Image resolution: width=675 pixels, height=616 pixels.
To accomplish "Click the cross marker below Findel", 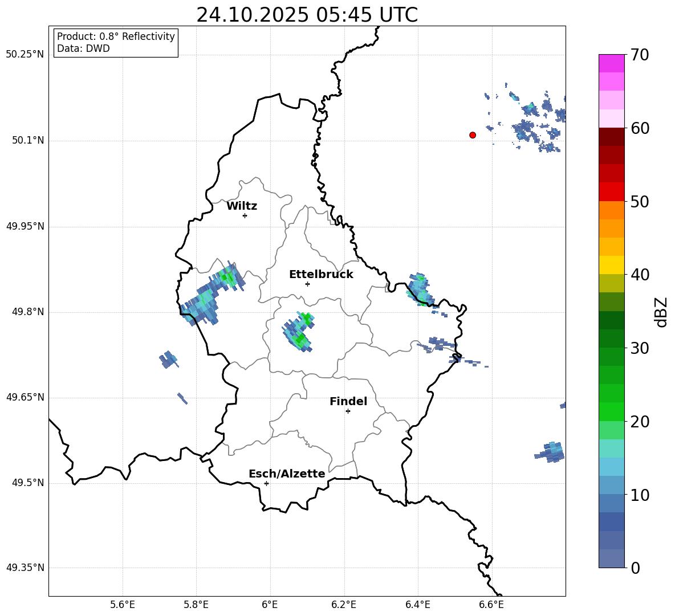I will pyautogui.click(x=348, y=411).
